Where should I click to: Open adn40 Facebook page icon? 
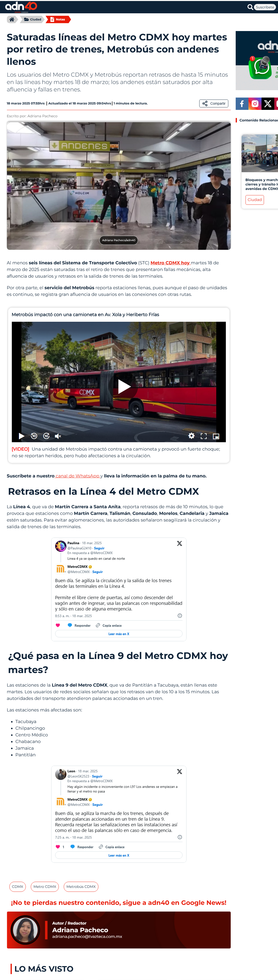click(x=242, y=103)
